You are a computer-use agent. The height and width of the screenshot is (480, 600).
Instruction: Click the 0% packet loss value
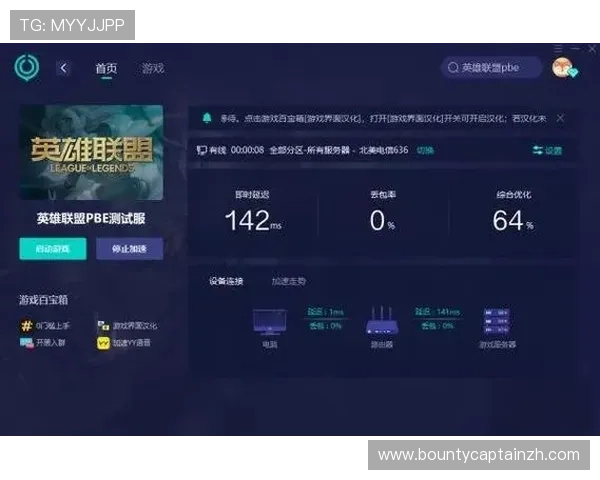(x=382, y=220)
